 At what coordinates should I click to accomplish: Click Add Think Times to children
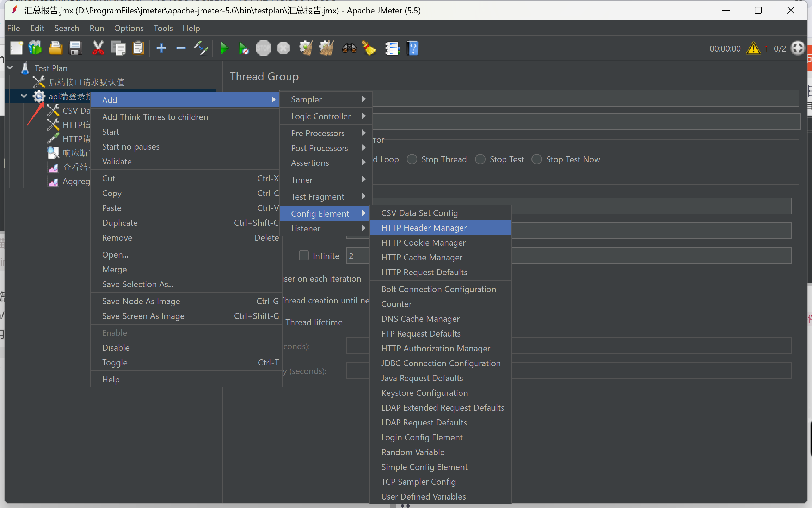186,117
